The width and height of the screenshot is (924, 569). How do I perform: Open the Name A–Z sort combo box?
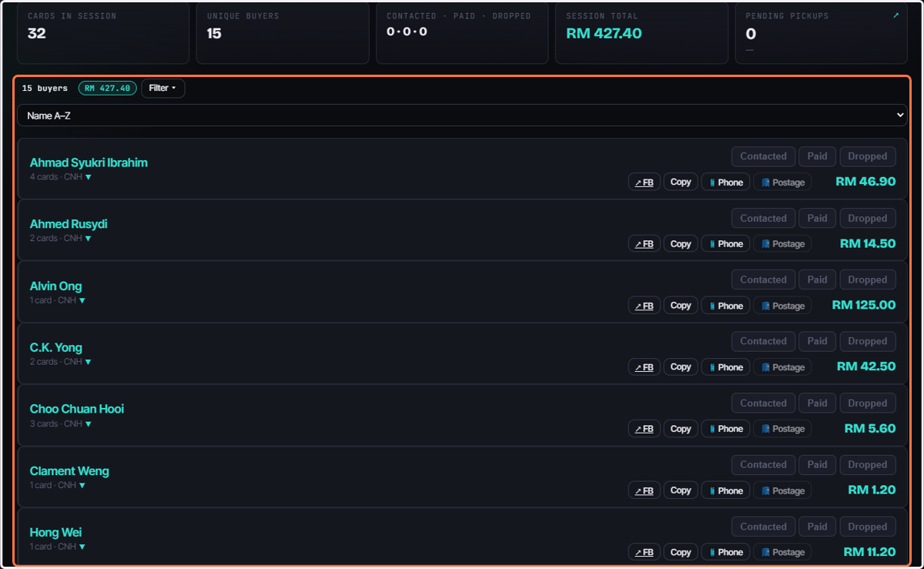click(462, 115)
